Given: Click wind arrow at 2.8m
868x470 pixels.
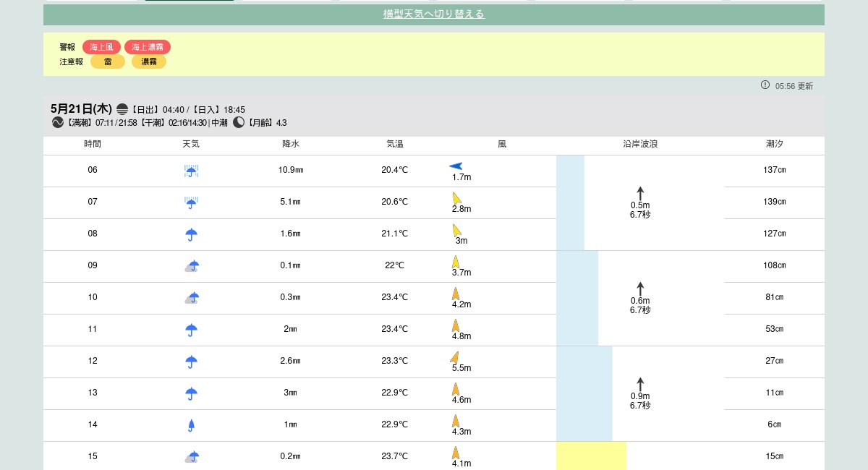Looking at the screenshot, I should point(456,198).
